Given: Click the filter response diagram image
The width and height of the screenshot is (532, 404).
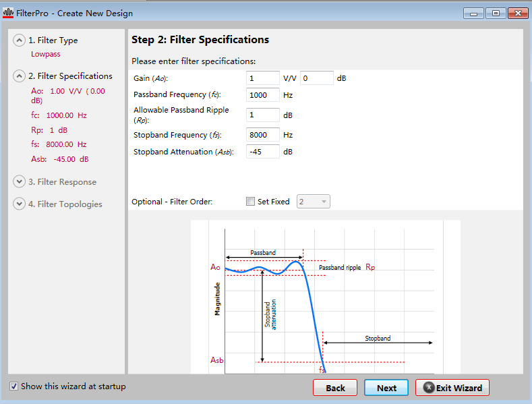Looking at the screenshot, I should (x=326, y=297).
